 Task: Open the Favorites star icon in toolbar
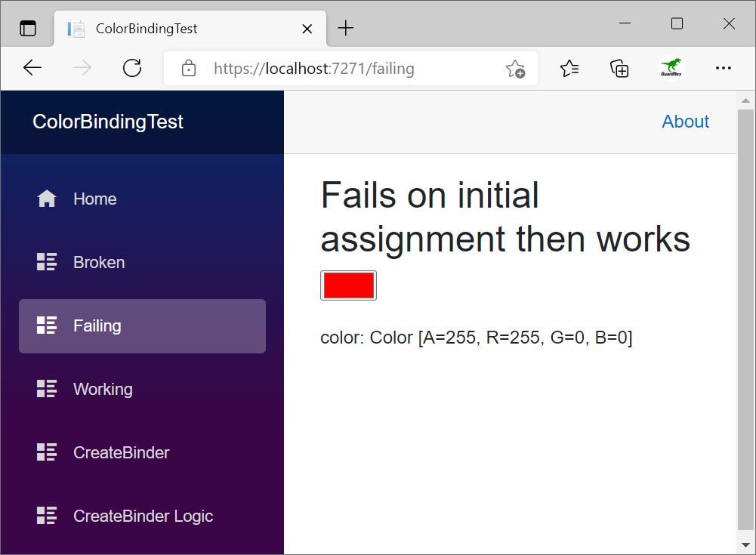569,68
